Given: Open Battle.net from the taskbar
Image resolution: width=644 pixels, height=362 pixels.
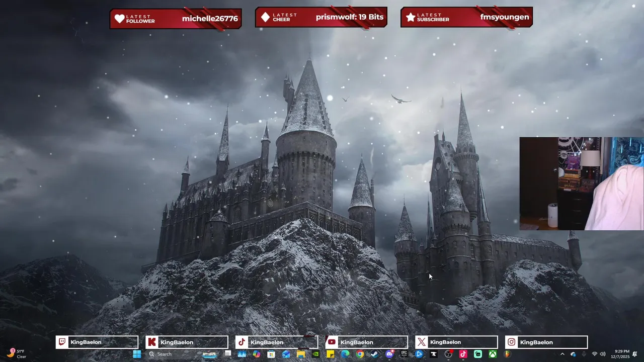Looking at the screenshot, I should point(419,354).
